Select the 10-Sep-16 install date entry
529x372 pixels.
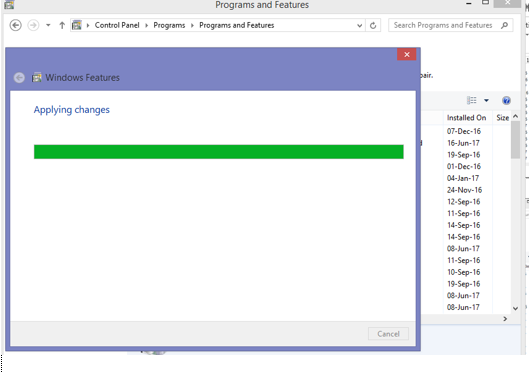[x=464, y=272]
